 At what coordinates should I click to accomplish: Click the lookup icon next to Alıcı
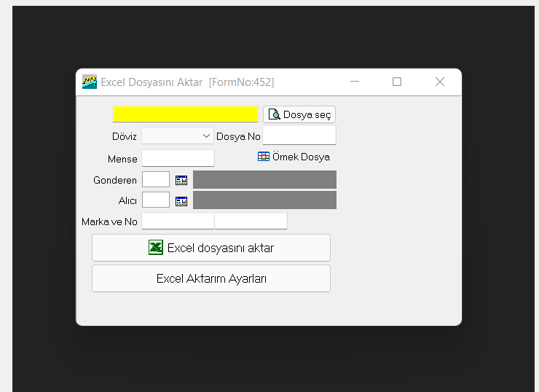[x=181, y=201]
